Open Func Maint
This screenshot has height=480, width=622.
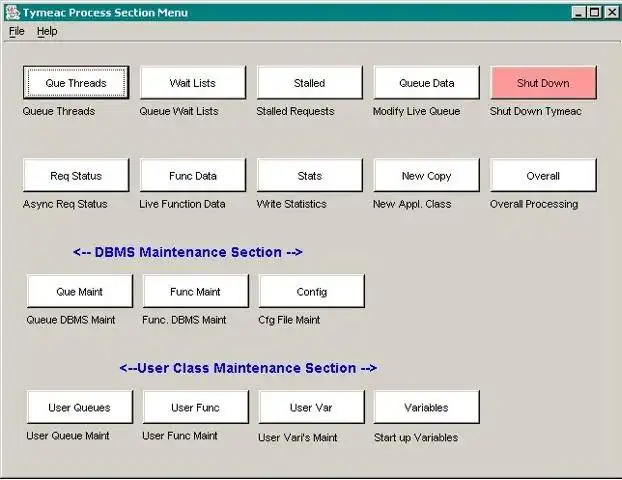coord(196,291)
